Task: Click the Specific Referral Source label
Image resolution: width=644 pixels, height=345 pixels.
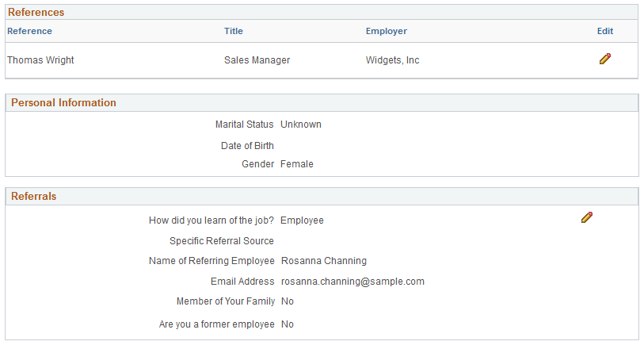Action: [222, 241]
